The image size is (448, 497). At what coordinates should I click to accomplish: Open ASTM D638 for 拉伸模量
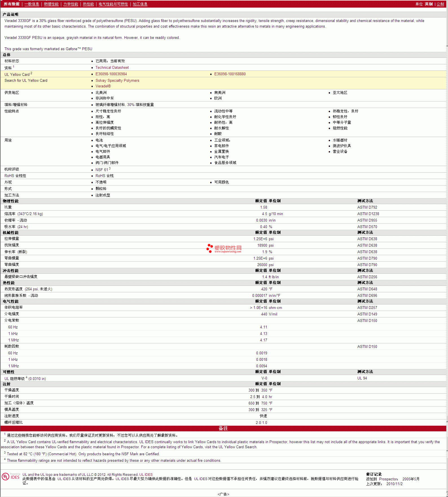point(367,239)
